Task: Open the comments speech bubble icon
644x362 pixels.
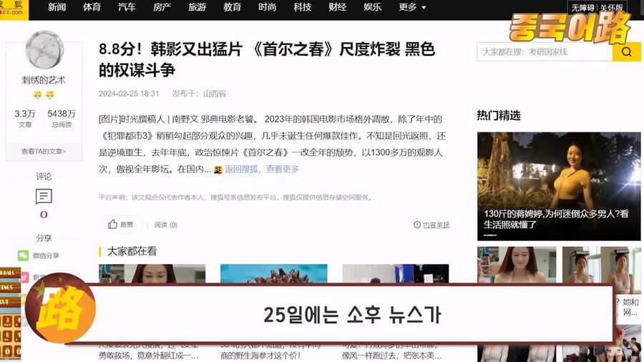Action: (44, 197)
